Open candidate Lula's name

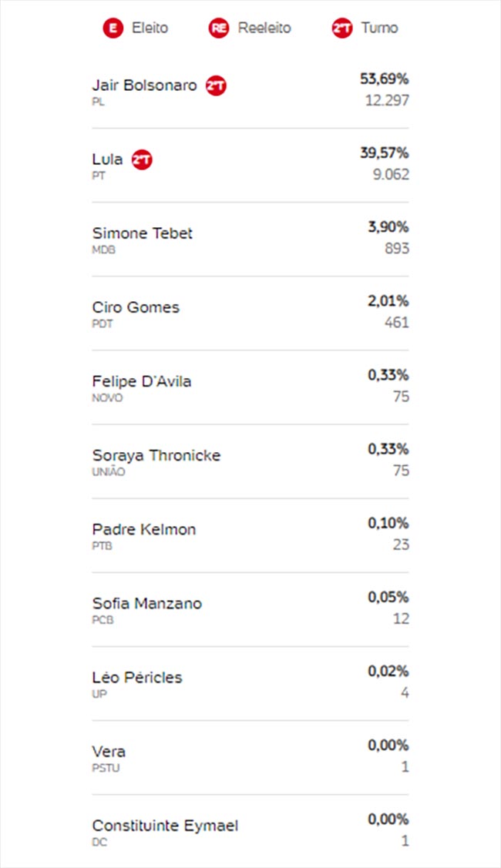[107, 159]
